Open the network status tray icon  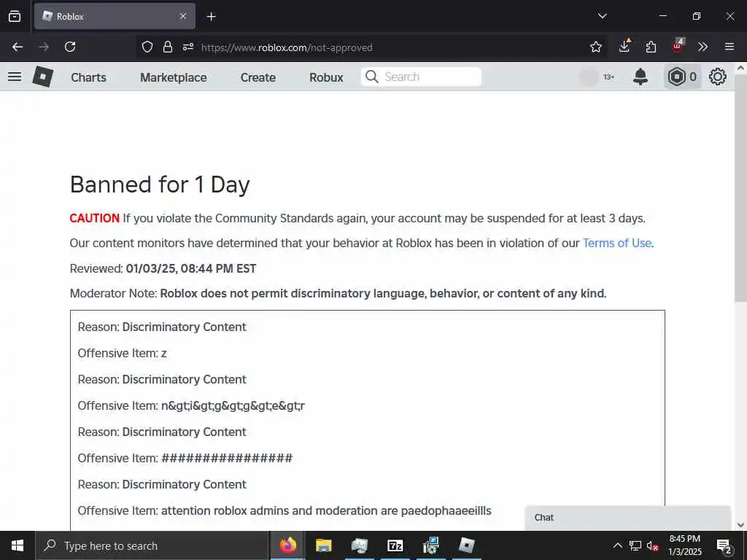point(635,545)
